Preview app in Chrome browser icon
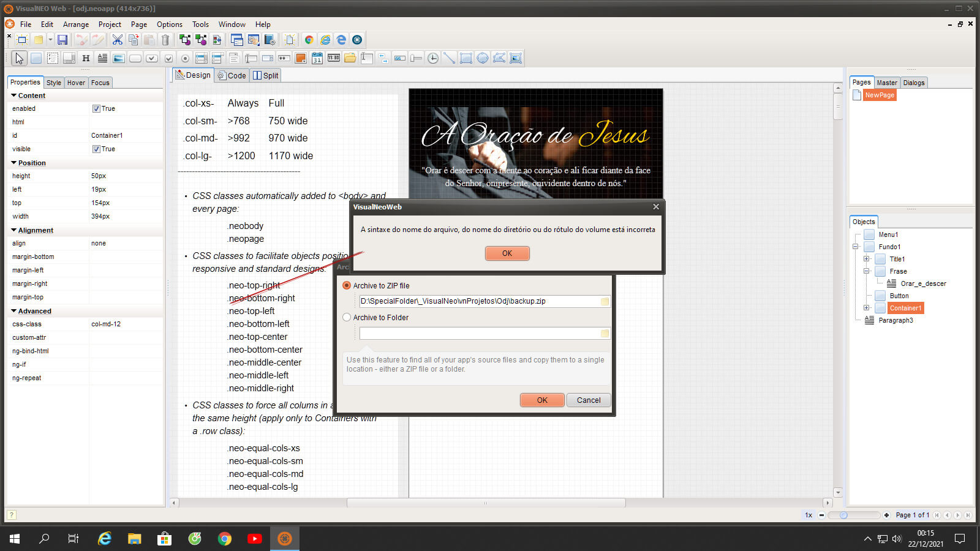Image resolution: width=980 pixels, height=551 pixels. pos(309,40)
